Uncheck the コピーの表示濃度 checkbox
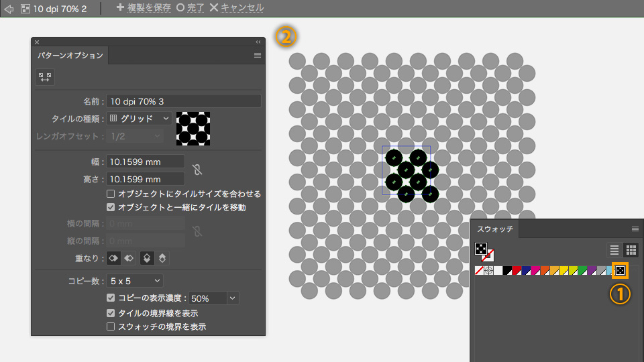This screenshot has height=362, width=644. click(x=111, y=298)
